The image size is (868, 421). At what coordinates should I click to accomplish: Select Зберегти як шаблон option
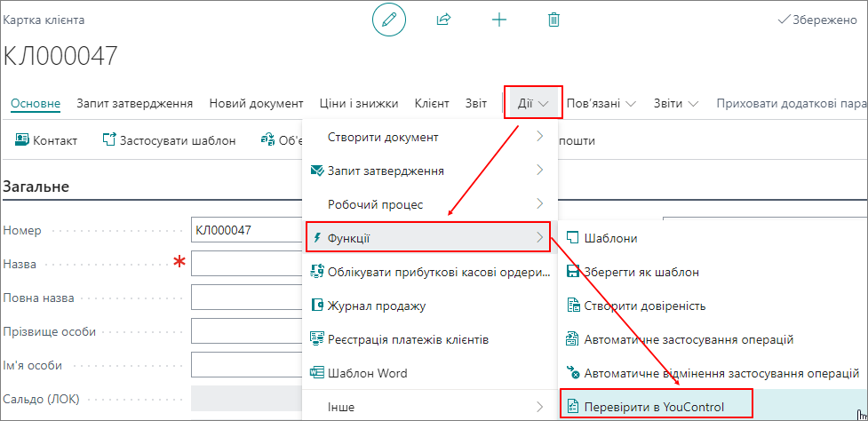pos(641,272)
